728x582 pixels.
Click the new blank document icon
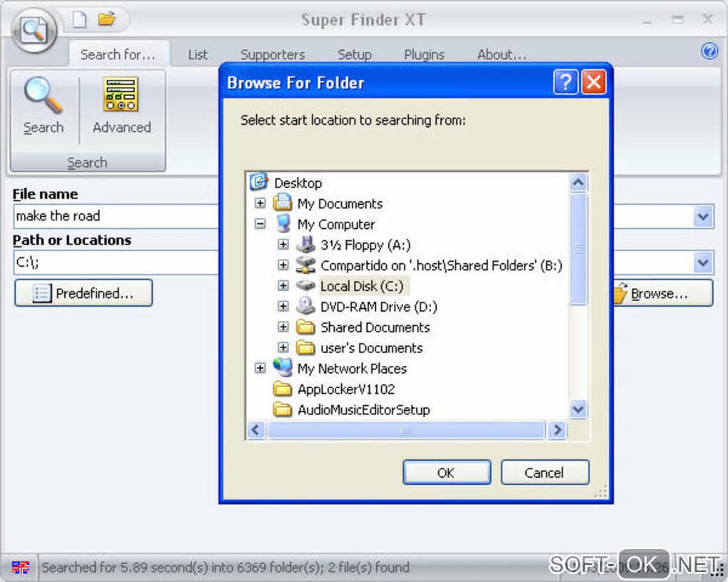click(x=80, y=19)
